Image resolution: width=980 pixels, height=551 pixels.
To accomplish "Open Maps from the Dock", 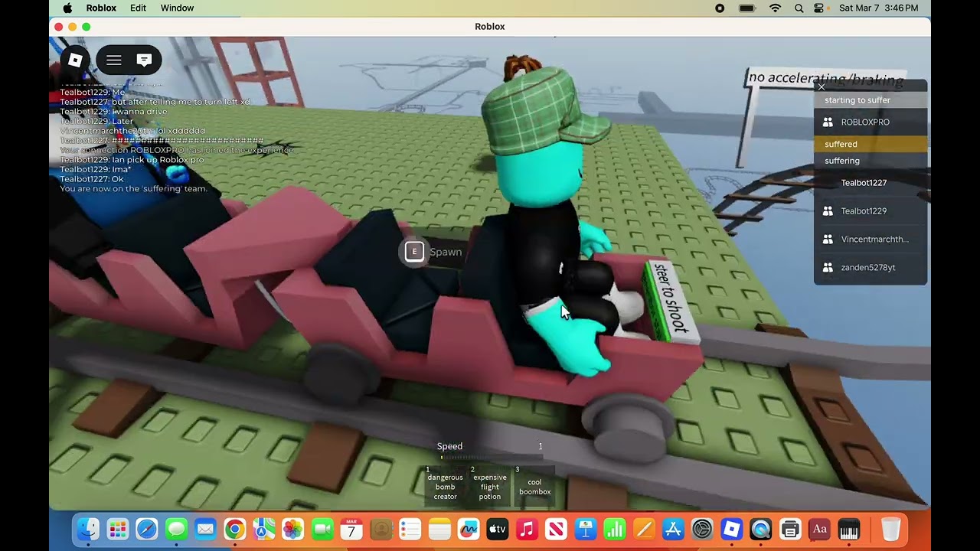I will click(x=263, y=529).
